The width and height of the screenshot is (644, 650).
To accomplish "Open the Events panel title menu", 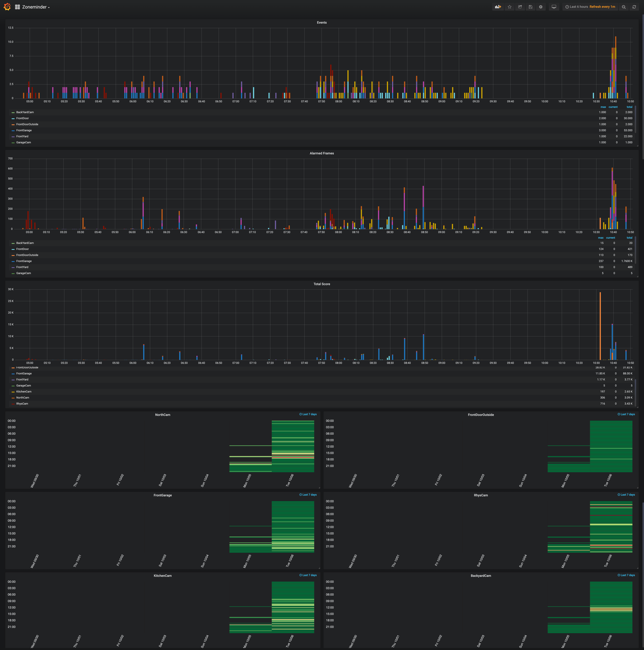I will click(322, 23).
